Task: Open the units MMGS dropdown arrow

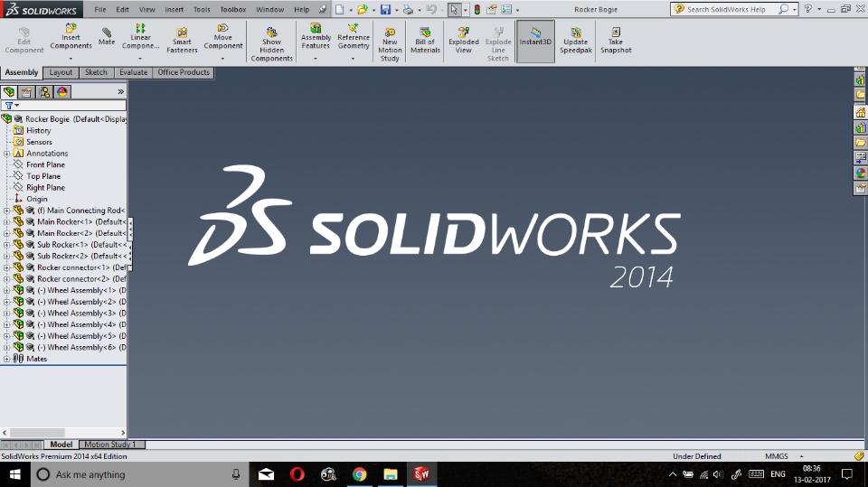Action: 801,456
